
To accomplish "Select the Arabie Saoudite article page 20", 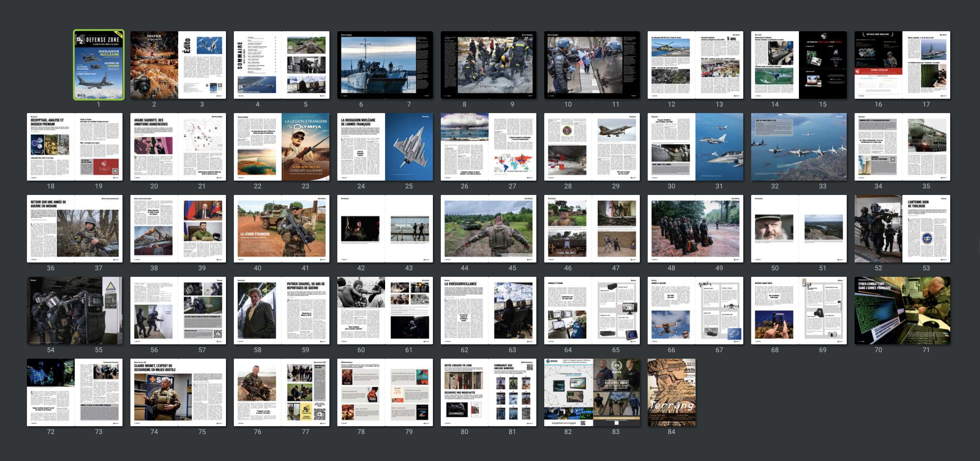I will [154, 147].
